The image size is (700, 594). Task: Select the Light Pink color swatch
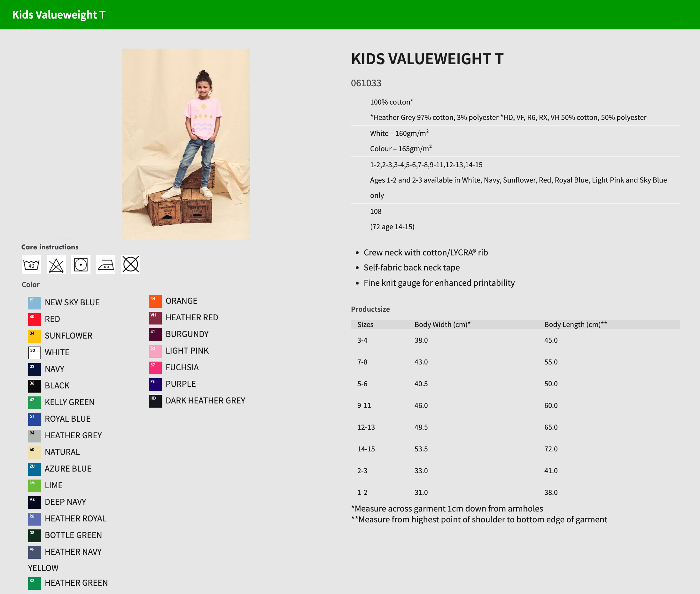tap(155, 351)
